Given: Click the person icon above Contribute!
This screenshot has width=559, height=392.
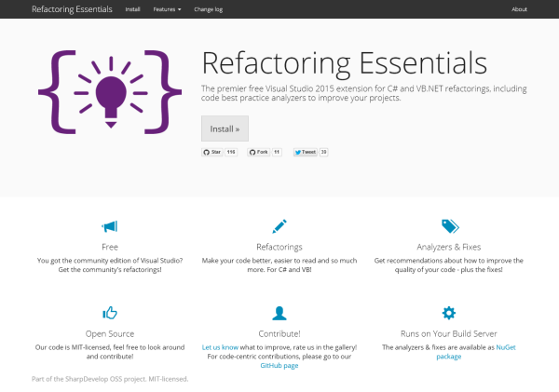Looking at the screenshot, I should (279, 313).
